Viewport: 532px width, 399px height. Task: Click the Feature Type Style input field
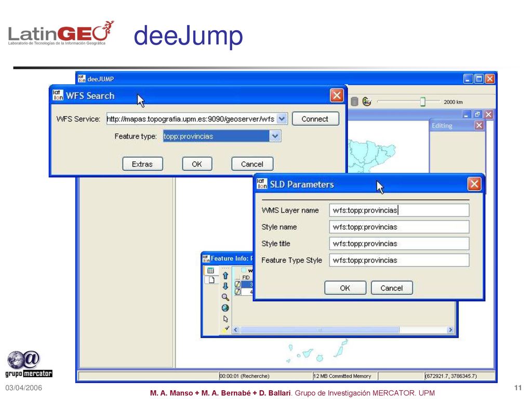pos(399,260)
